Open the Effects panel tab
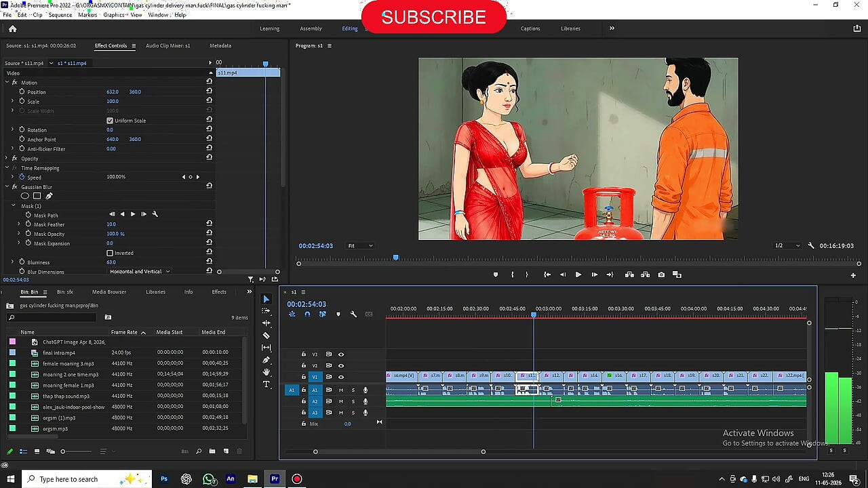The image size is (868, 488). point(219,292)
